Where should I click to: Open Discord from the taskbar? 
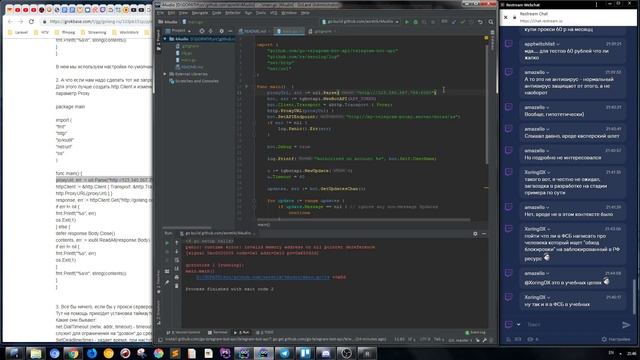click(x=325, y=353)
